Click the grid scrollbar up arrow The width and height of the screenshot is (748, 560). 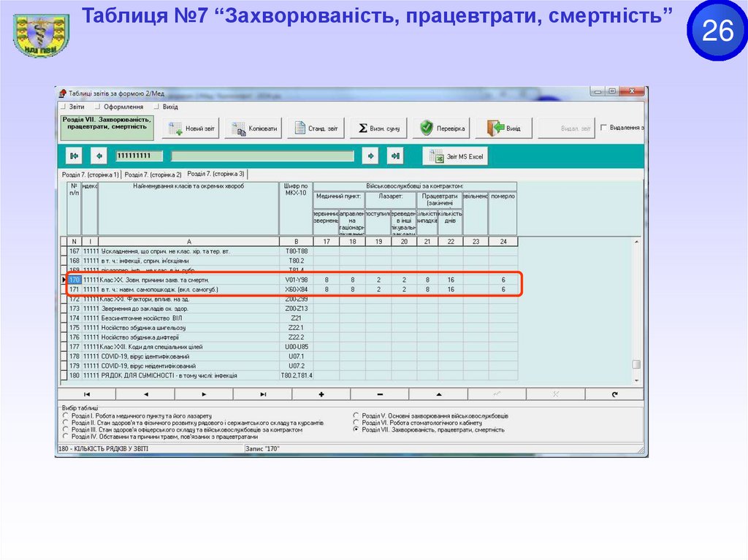[636, 242]
